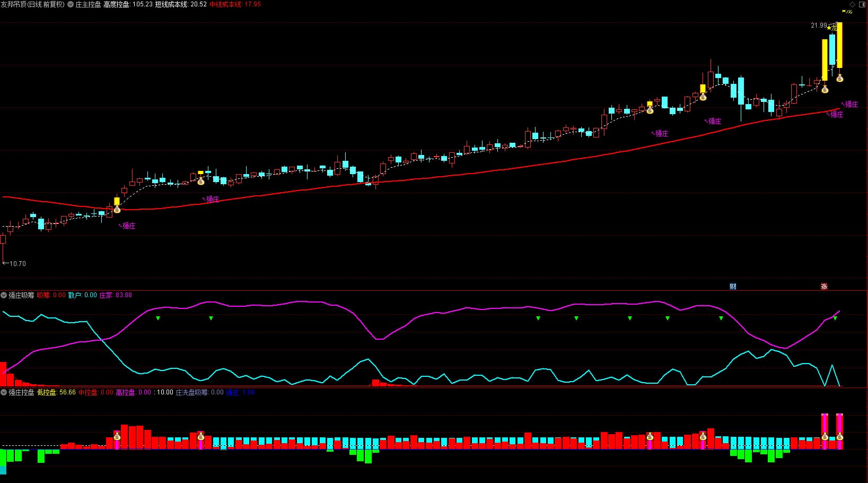Click the star 龙 marker beside 21.99
This screenshot has width=868, height=483.
click(x=833, y=27)
